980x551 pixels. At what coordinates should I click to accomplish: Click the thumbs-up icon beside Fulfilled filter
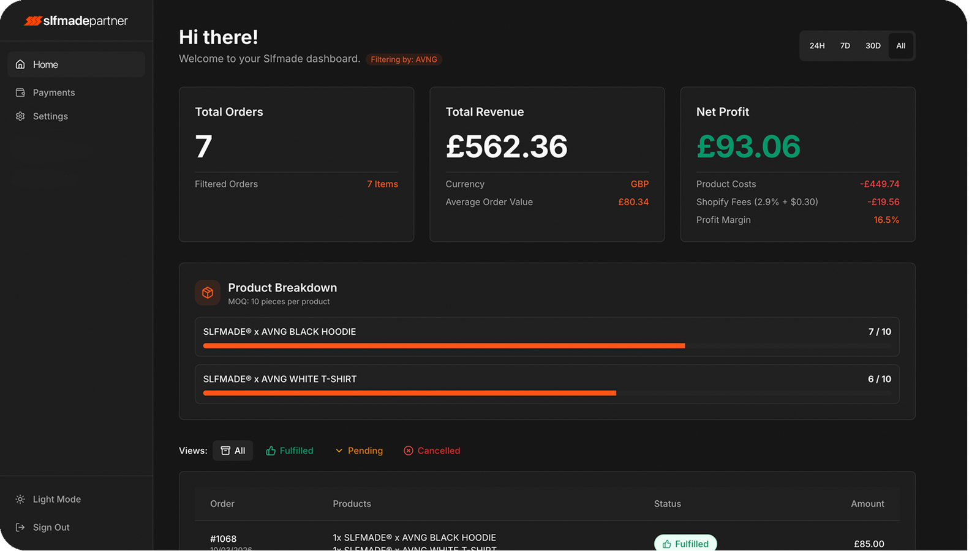pyautogui.click(x=271, y=451)
